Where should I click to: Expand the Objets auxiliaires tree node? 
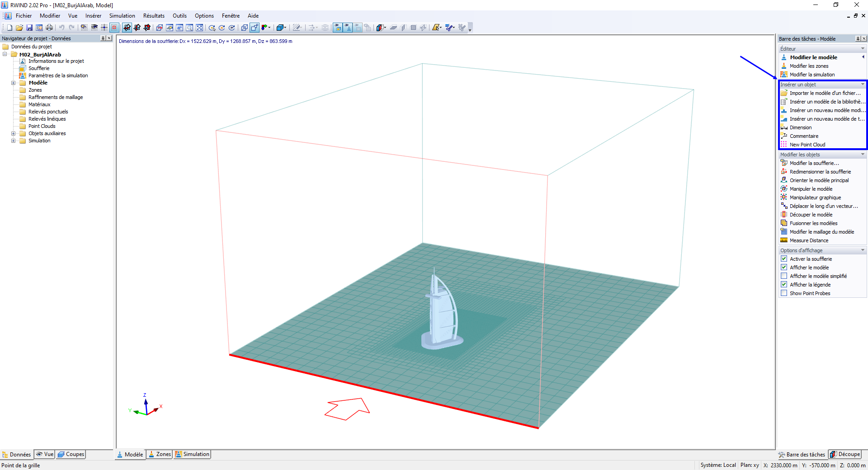14,133
